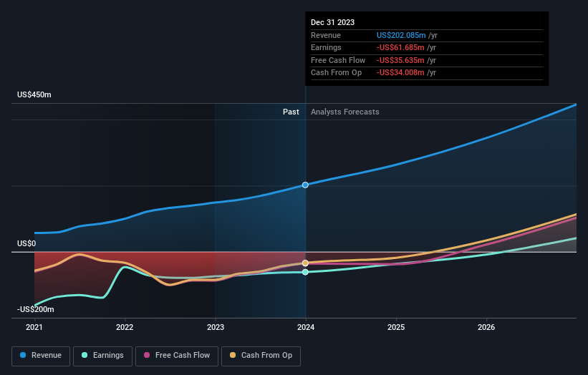The height and width of the screenshot is (375, 588).
Task: Click the US$450m y-axis label
Action: (x=34, y=94)
